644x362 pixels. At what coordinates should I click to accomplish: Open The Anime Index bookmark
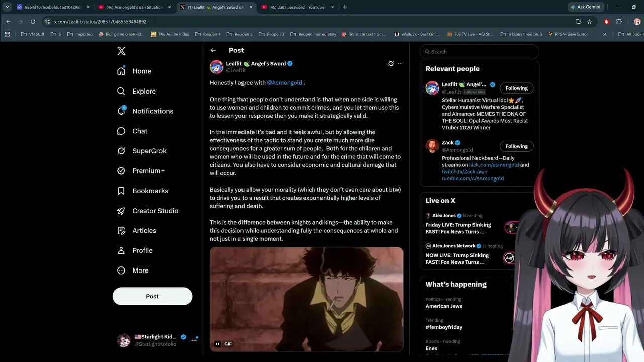pyautogui.click(x=170, y=34)
